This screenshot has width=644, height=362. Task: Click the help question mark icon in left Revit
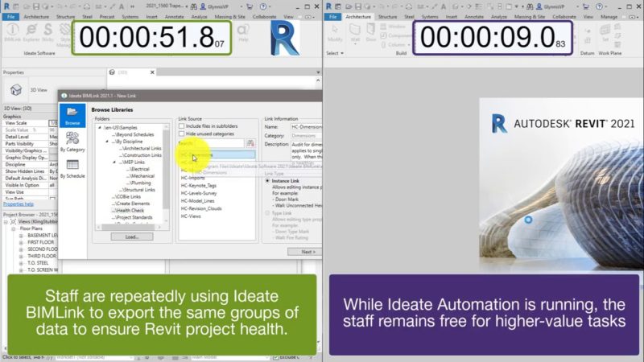[263, 6]
